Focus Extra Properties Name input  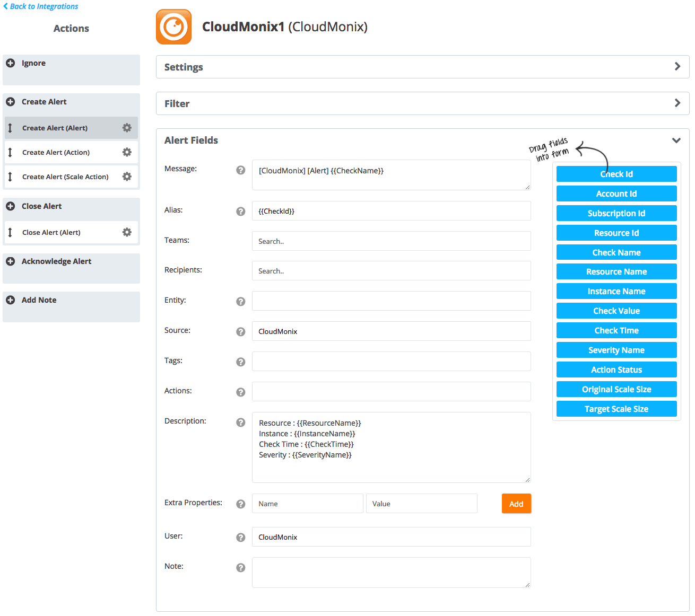click(x=308, y=504)
